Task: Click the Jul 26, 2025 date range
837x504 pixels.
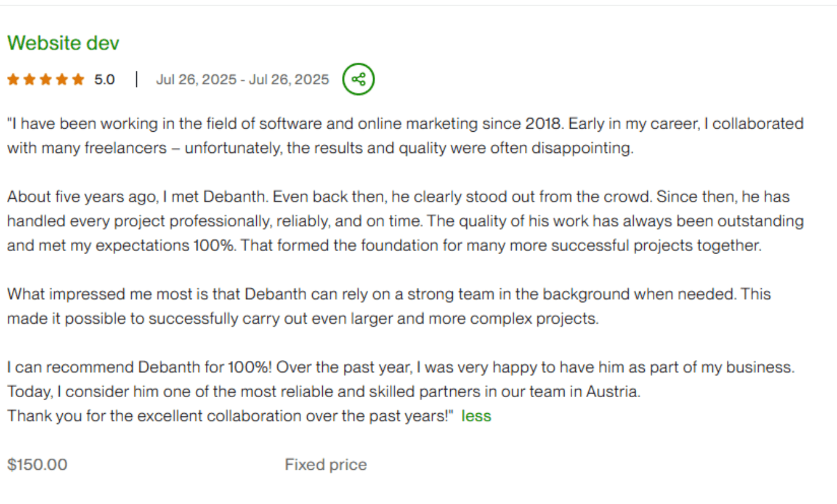Action: click(242, 79)
